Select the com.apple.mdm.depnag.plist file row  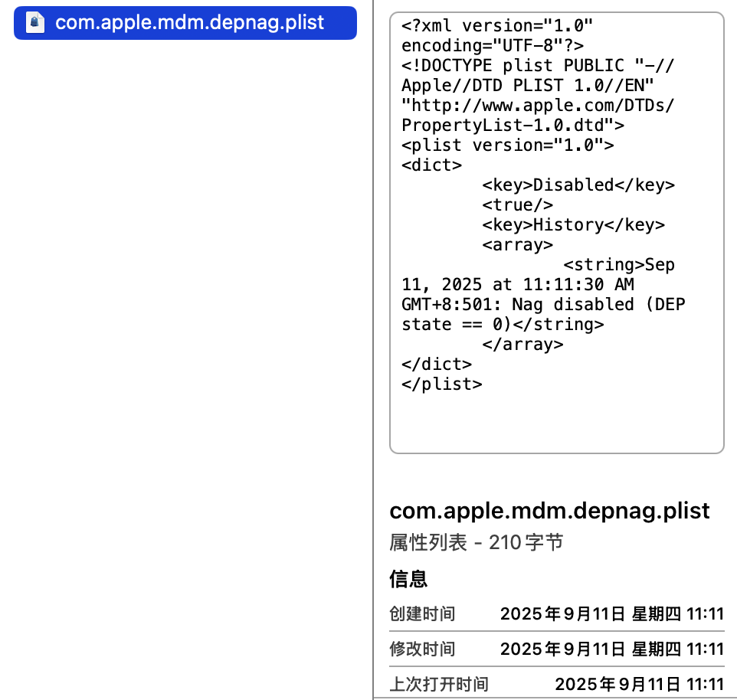185,22
